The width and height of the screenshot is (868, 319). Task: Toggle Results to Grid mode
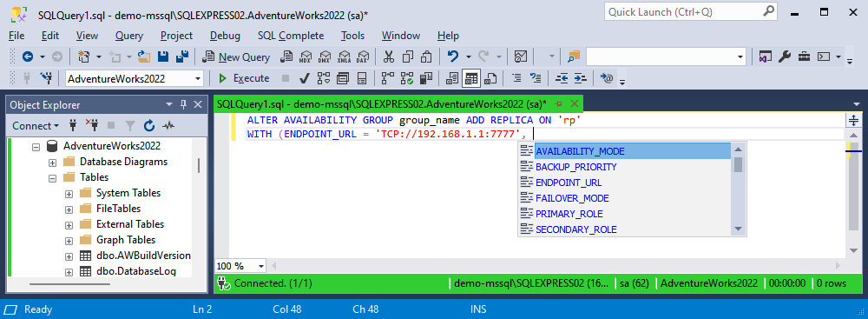click(470, 79)
